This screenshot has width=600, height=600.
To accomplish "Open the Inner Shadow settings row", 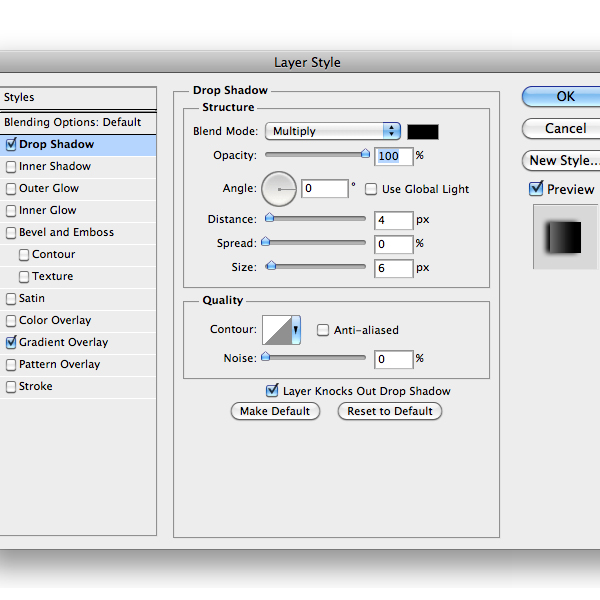I will [78, 167].
